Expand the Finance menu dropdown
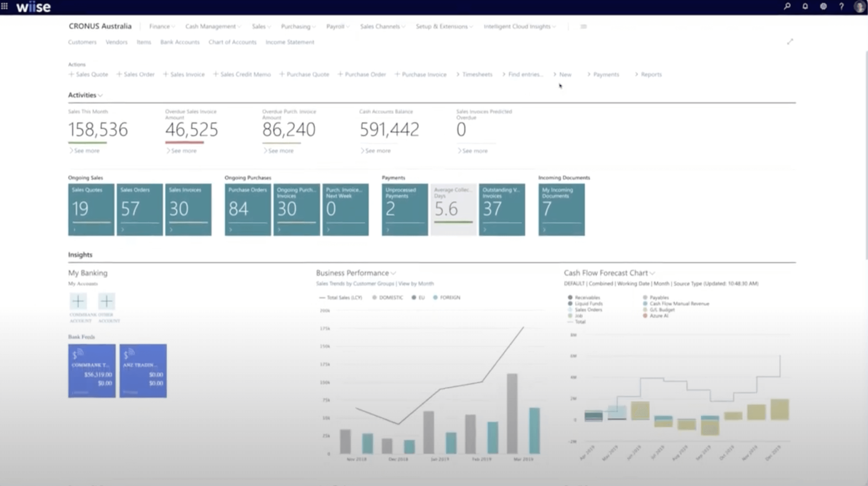Screen dimensions: 868x486 click(x=162, y=27)
